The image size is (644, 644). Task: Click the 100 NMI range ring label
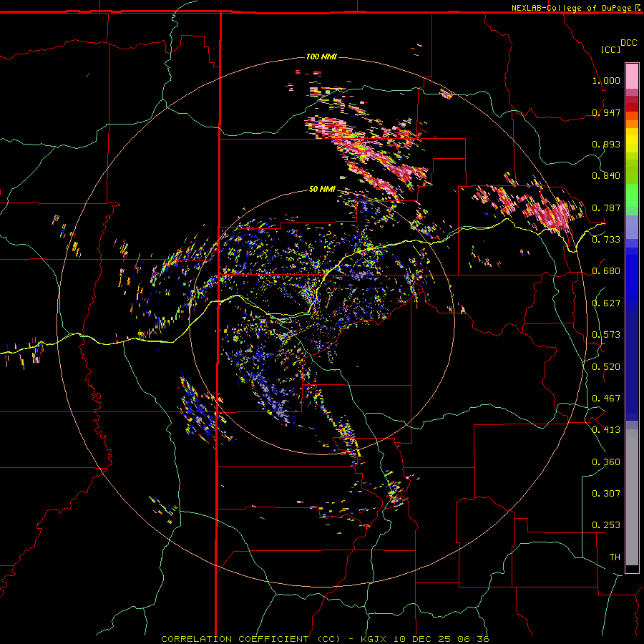(321, 57)
